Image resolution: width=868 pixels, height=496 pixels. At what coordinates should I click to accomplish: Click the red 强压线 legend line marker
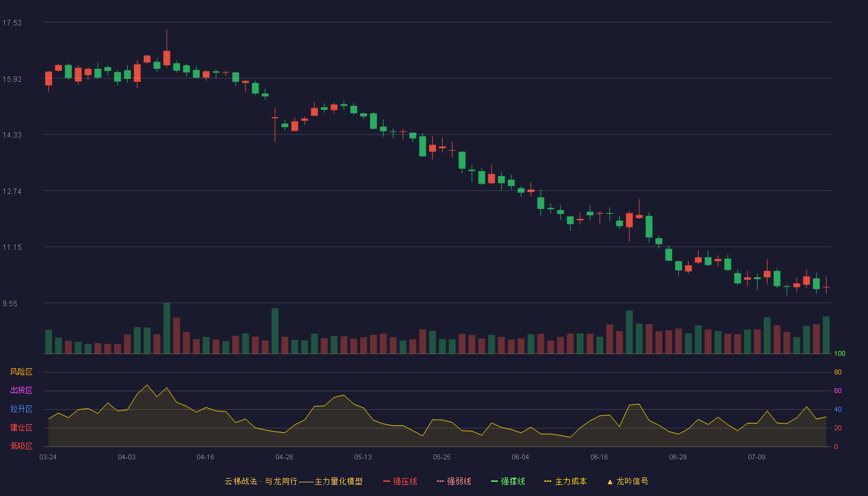click(386, 481)
